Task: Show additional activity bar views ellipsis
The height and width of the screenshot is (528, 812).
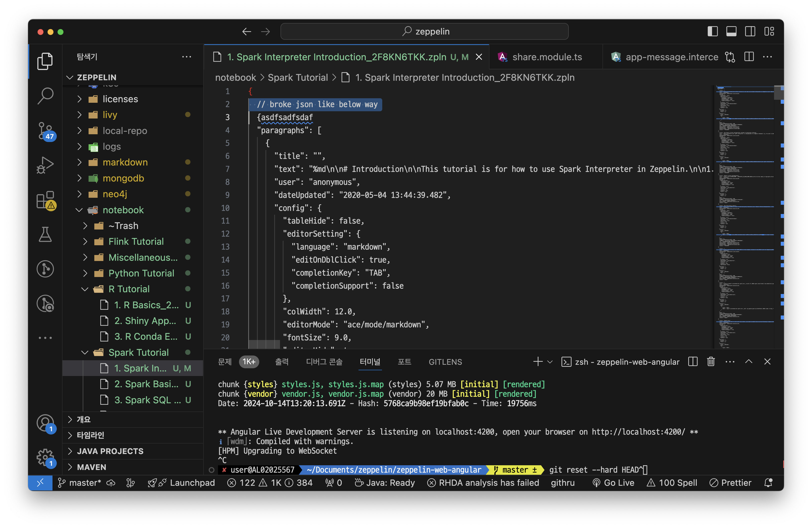Action: point(45,338)
